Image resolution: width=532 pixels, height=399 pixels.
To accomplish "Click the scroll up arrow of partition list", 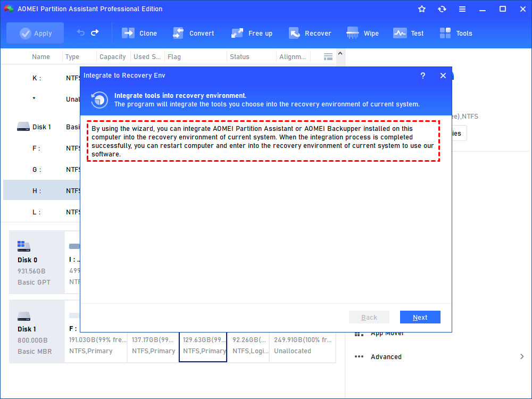I will point(340,54).
